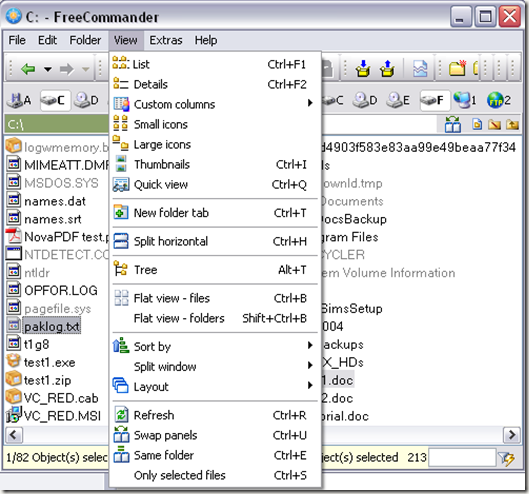The image size is (529, 494).
Task: Click the left panel status '1/82 Object(s)' text
Action: 56,458
